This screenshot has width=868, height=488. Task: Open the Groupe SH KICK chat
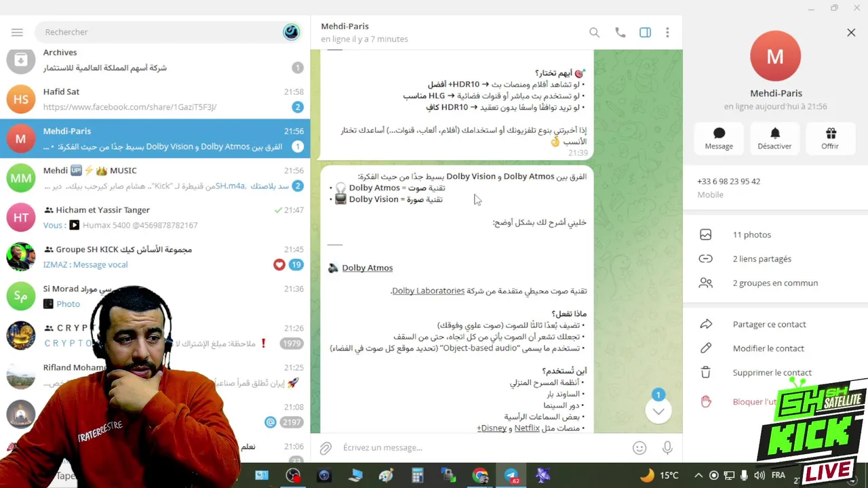coord(155,256)
